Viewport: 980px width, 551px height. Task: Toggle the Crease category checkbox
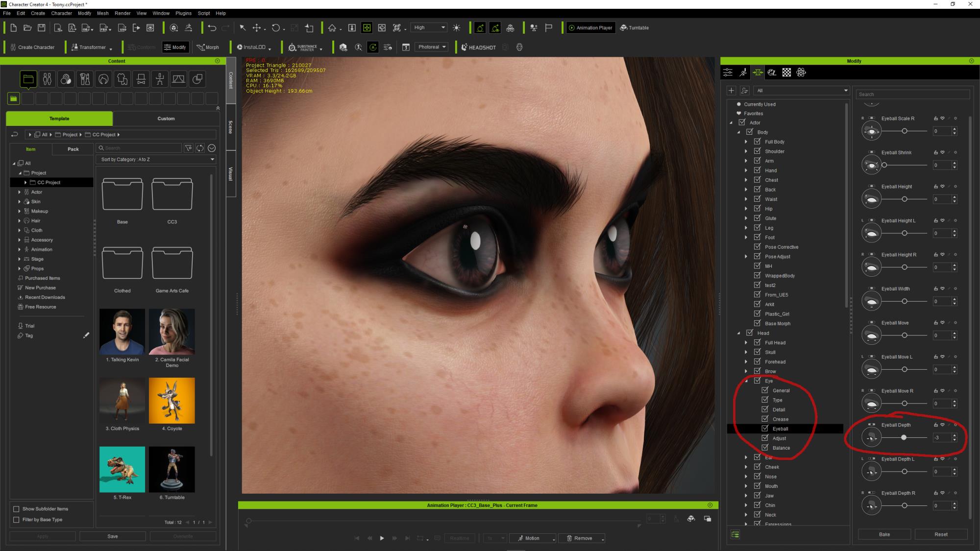click(765, 419)
